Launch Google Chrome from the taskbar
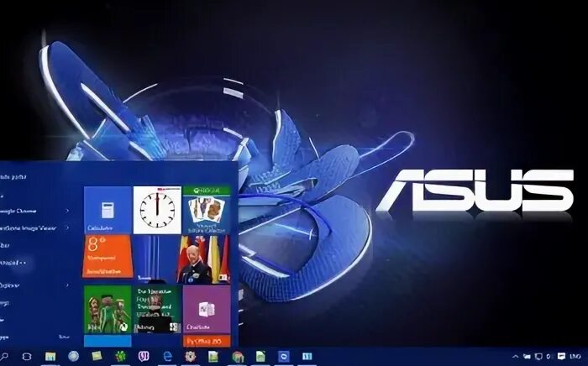Viewport: 588px width, 366px height. [x=238, y=357]
